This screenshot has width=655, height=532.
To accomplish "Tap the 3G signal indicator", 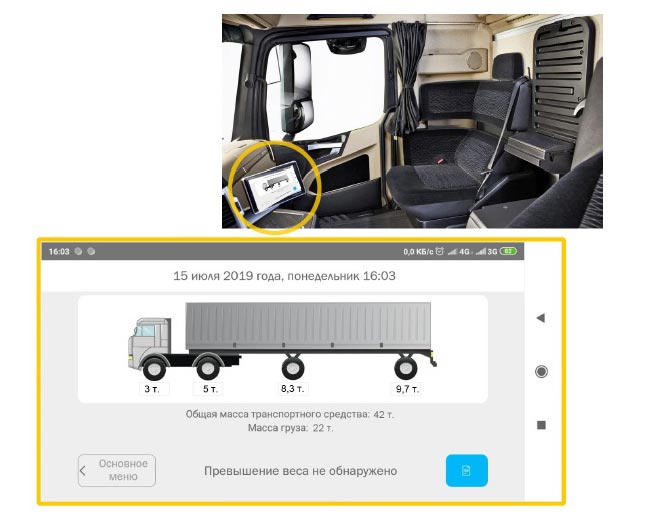I will tap(486, 251).
